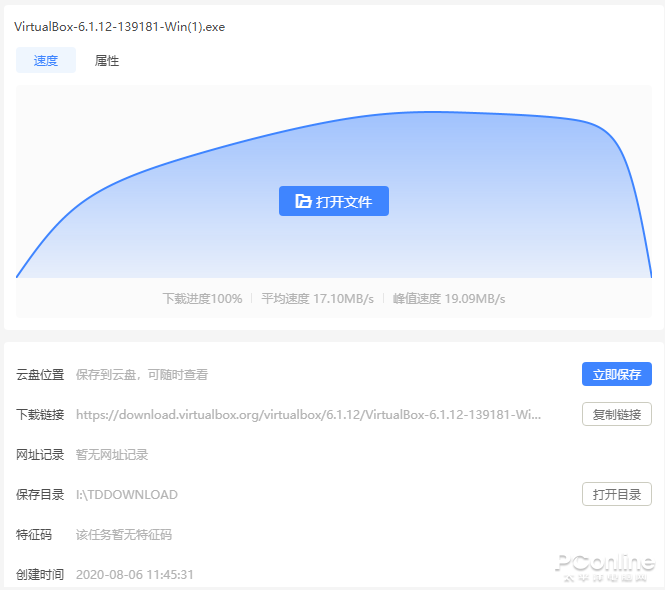The height and width of the screenshot is (590, 665).
Task: Click the 创建时间 label
Action: 40,575
